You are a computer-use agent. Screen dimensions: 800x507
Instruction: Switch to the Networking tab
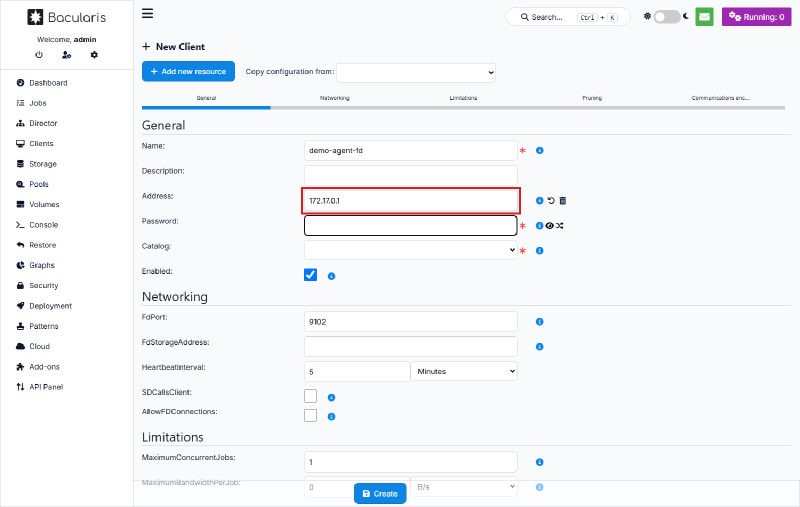(335, 98)
